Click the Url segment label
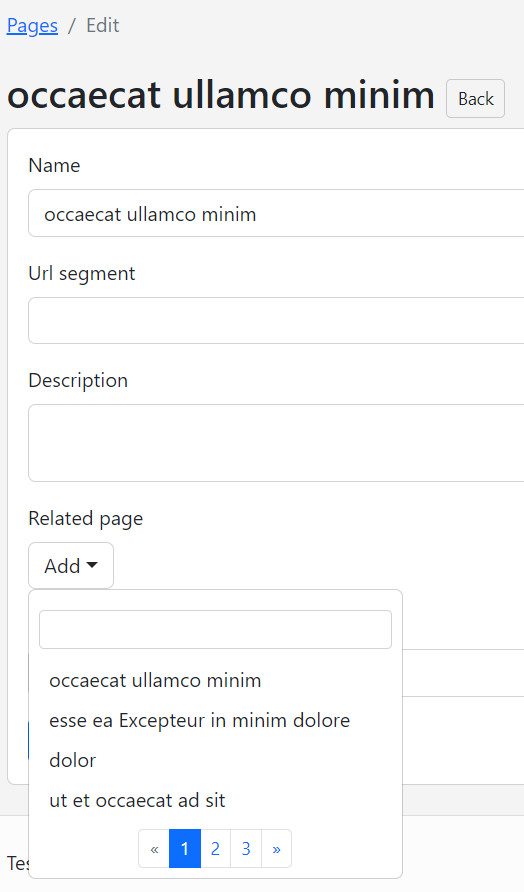This screenshot has height=892, width=524. point(82,273)
